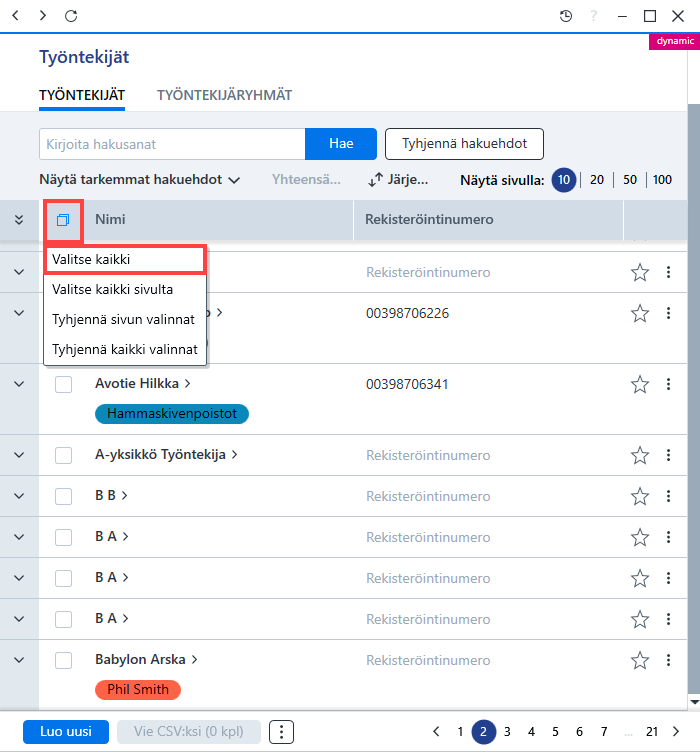
Task: Star the A-yksikkö Työntekija row
Action: click(x=640, y=455)
